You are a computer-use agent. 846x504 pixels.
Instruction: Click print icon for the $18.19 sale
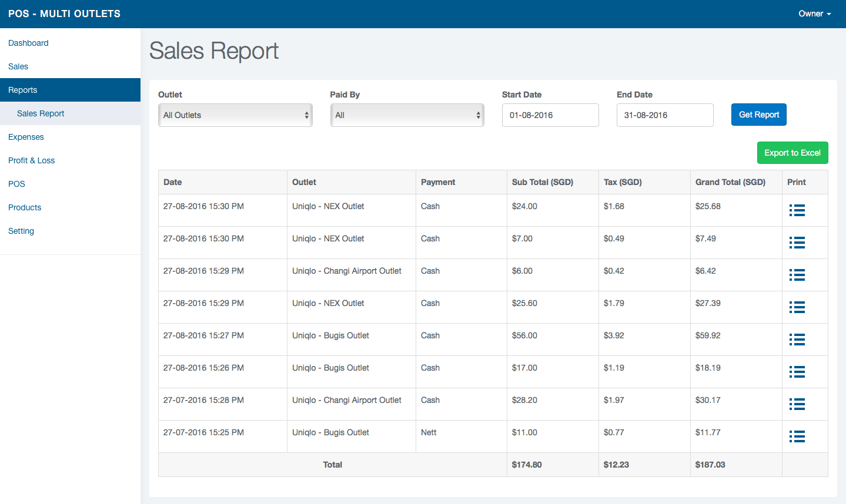tap(797, 372)
